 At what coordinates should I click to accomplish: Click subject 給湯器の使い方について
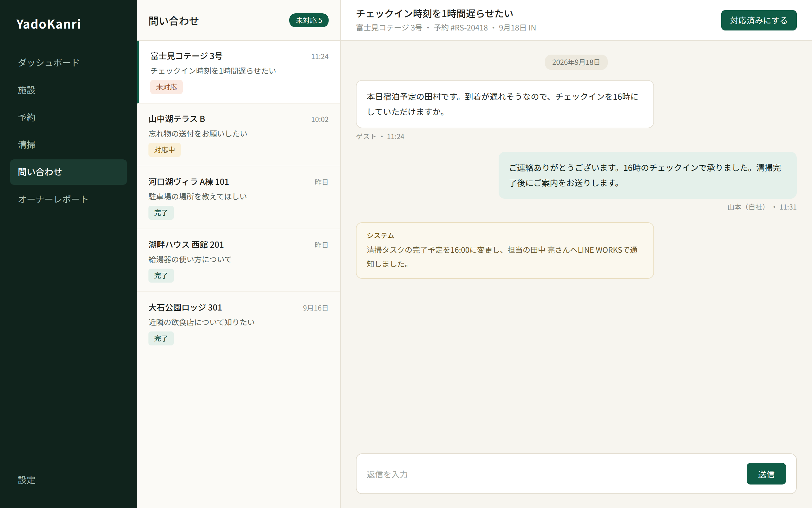point(190,259)
